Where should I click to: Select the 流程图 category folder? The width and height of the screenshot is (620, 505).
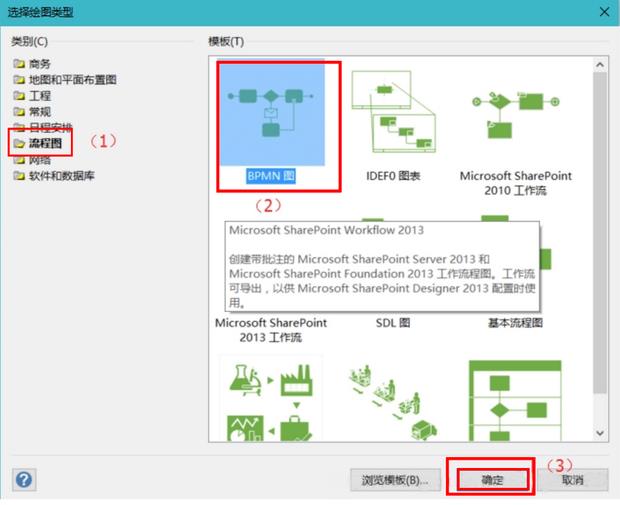38,143
